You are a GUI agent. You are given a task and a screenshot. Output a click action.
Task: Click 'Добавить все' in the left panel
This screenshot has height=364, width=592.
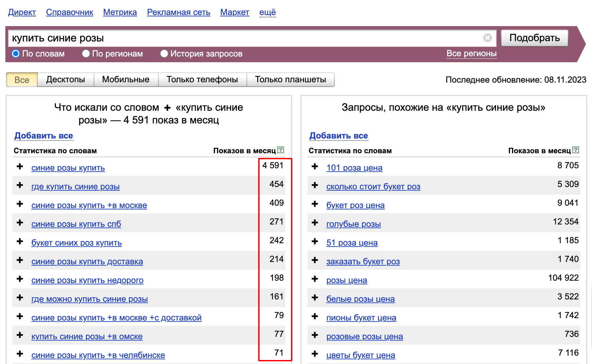pyautogui.click(x=43, y=135)
